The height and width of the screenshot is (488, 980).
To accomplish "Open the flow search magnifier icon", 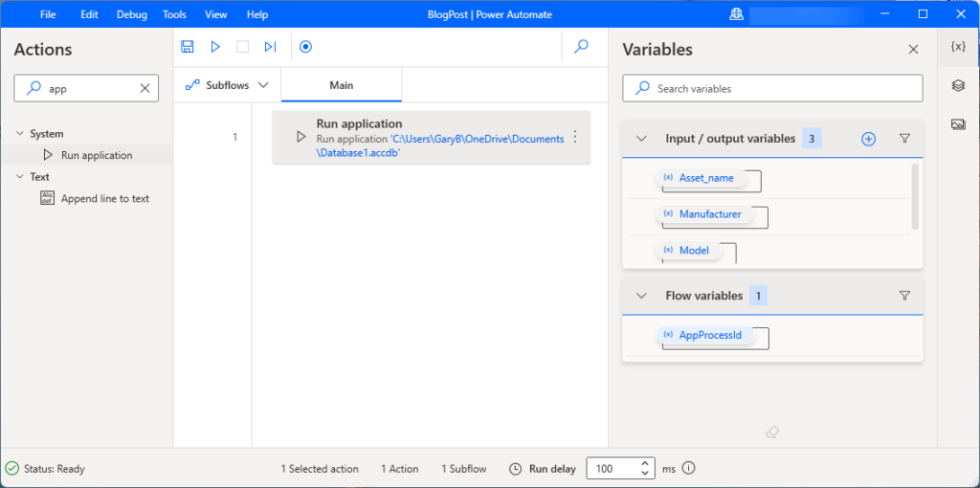I will [x=581, y=47].
